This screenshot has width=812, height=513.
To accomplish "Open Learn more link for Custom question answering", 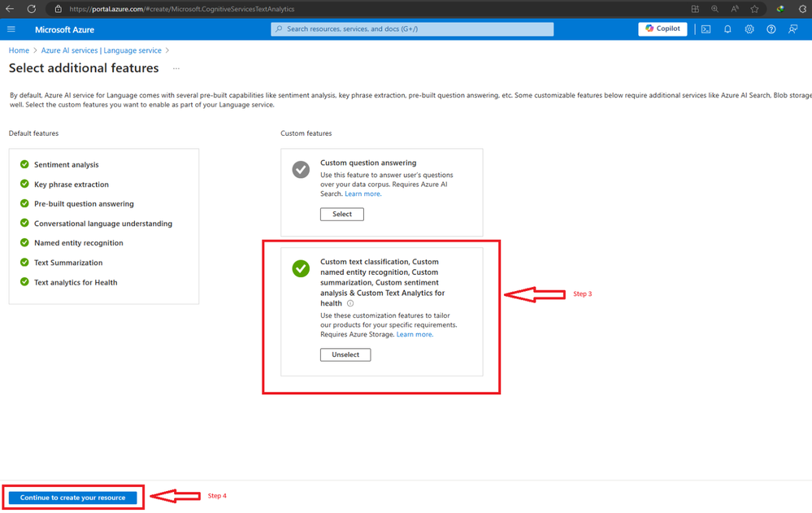I will (363, 193).
